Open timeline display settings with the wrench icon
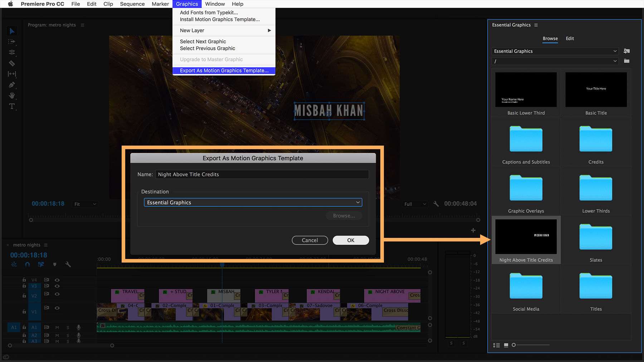The width and height of the screenshot is (644, 362). [67, 265]
